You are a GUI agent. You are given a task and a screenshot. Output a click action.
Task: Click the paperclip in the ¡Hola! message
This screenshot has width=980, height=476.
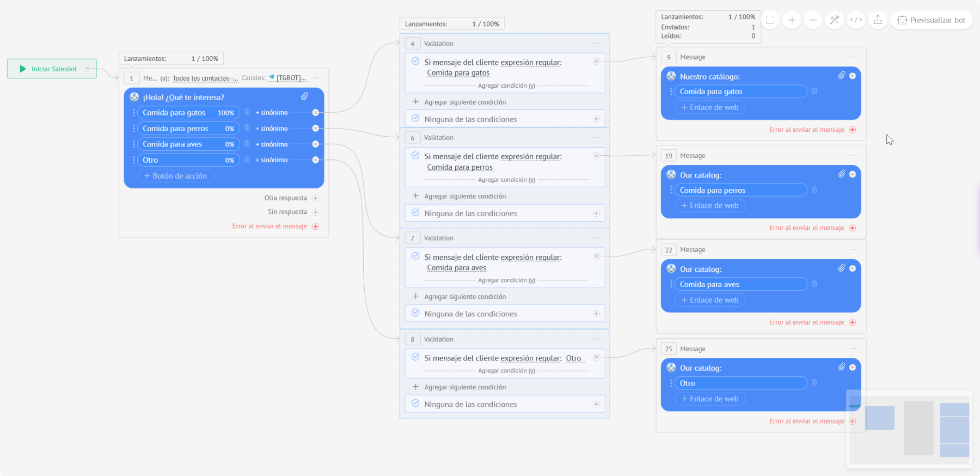[x=304, y=96]
